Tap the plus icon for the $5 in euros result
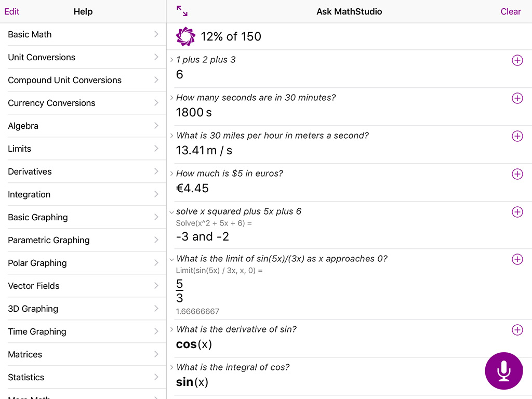This screenshot has width=532, height=399. click(517, 174)
